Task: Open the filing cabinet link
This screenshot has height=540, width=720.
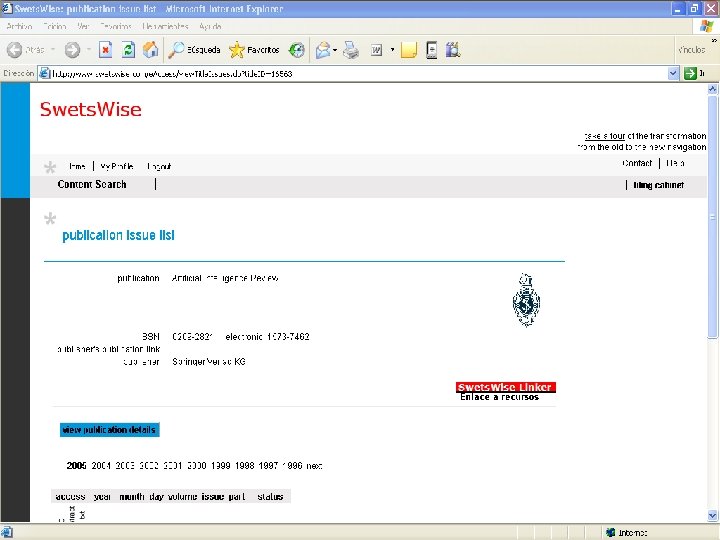Action: coord(658,185)
